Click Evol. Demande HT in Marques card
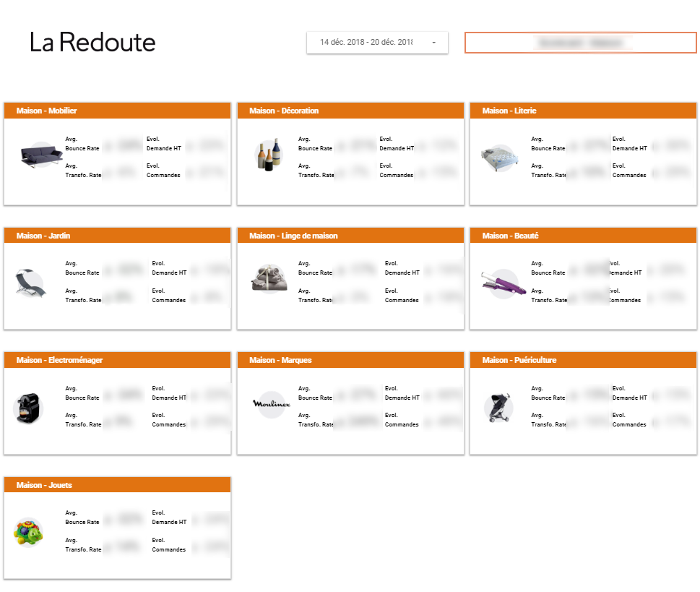 tap(402, 393)
